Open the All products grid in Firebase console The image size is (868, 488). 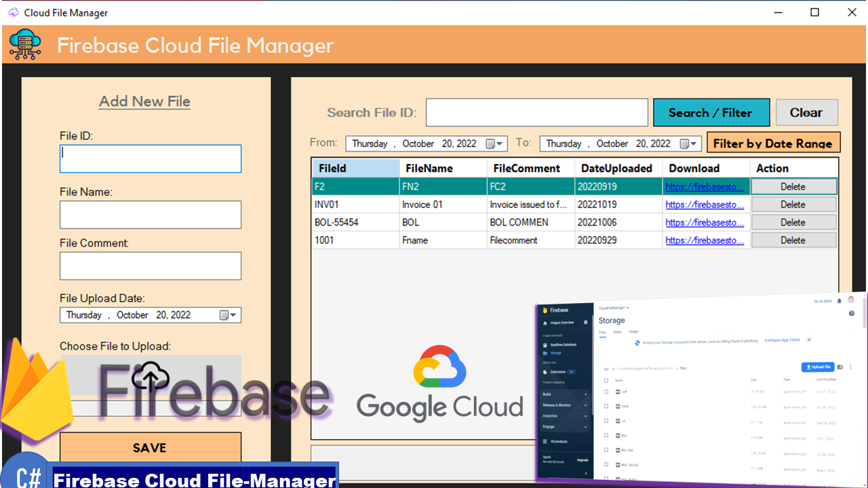tap(560, 441)
